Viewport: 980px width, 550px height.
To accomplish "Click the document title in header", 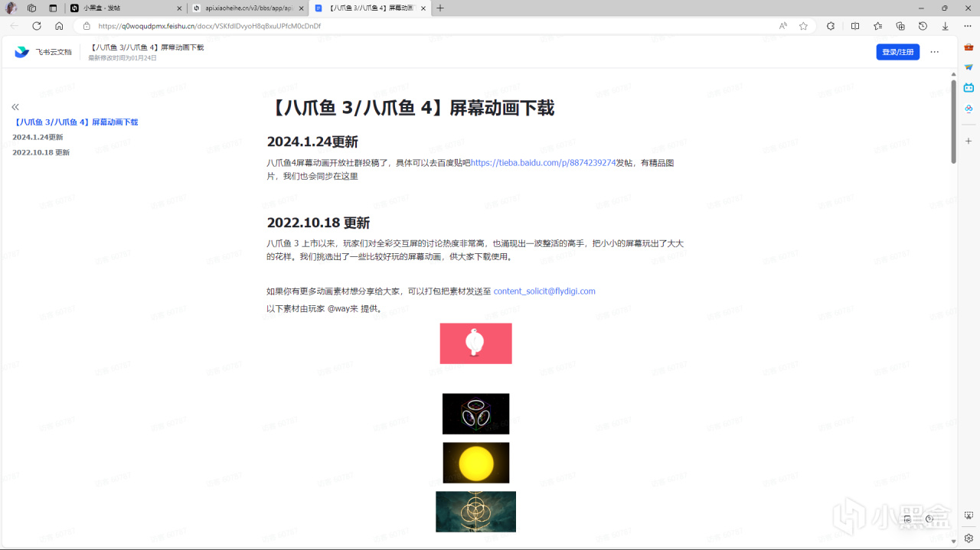I will point(147,47).
